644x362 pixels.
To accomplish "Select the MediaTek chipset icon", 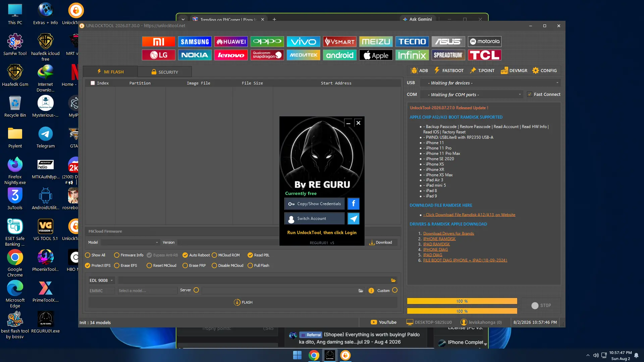I will 303,55.
